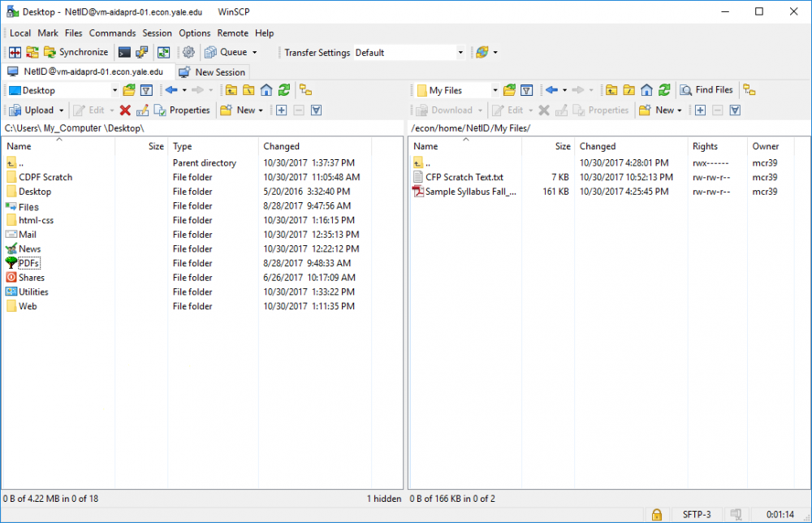The image size is (812, 523).
Task: Open the Files menu
Action: click(74, 33)
